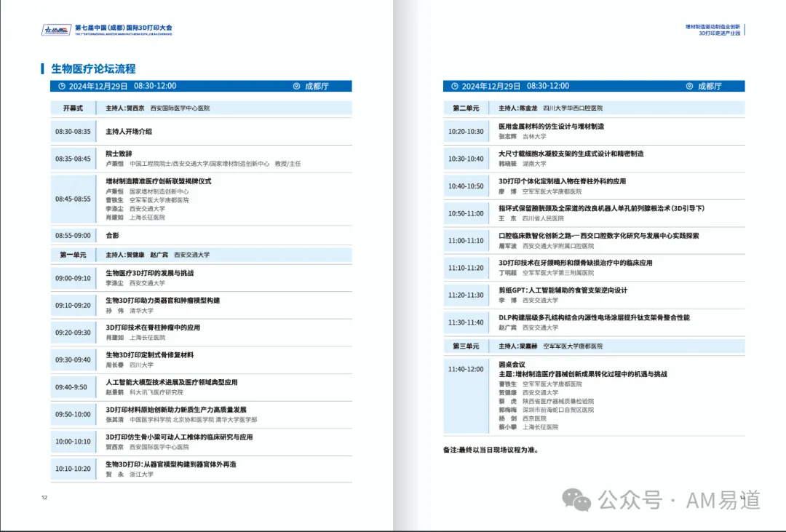Click the 第七届中国(成都)国际3D打印大会 header title
786x532 pixels.
[x=123, y=28]
